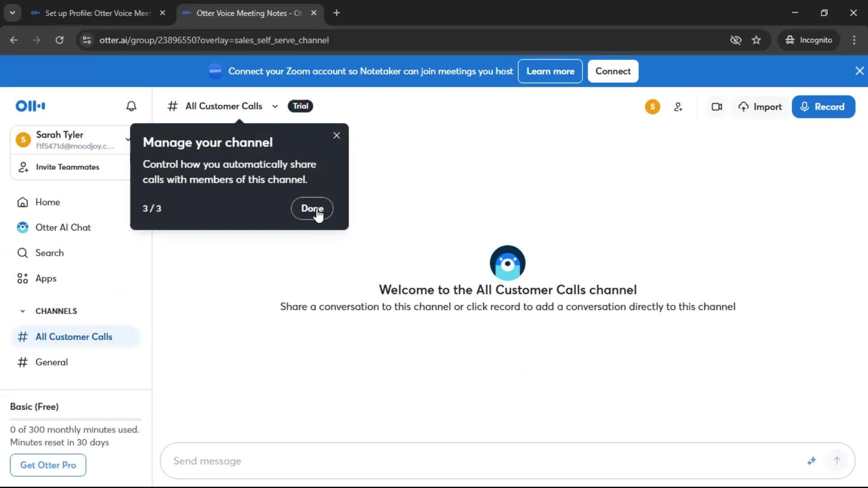Image resolution: width=868 pixels, height=488 pixels.
Task: Select the All Customer Calls channel in sidebar
Action: (x=75, y=337)
